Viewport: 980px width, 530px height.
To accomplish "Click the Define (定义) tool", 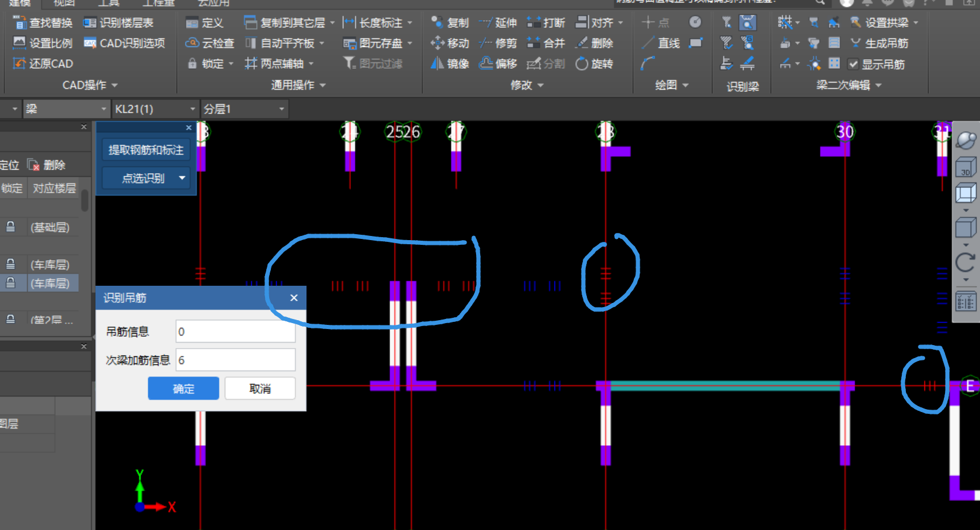I will pyautogui.click(x=205, y=23).
